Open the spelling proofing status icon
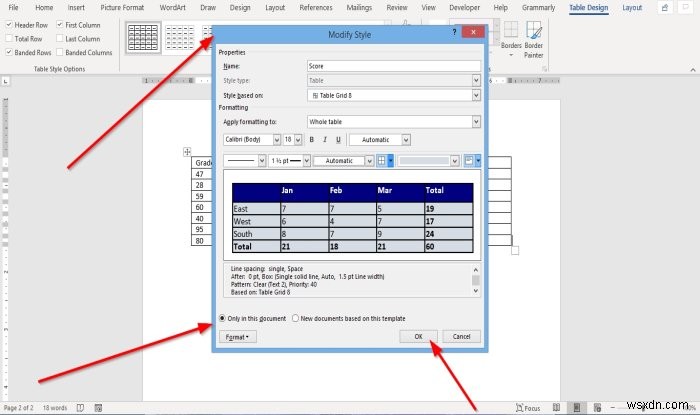Screen dimensions: 700x415 tap(80, 407)
